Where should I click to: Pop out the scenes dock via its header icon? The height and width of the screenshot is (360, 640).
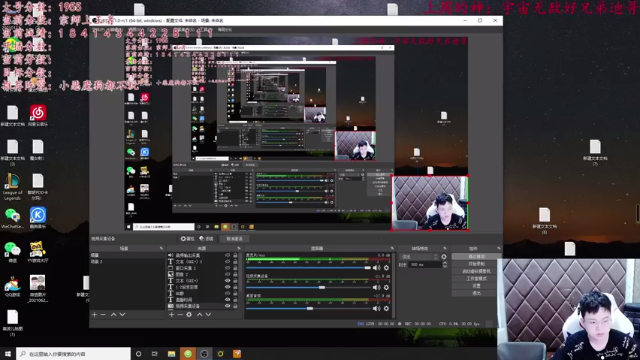coord(161,248)
